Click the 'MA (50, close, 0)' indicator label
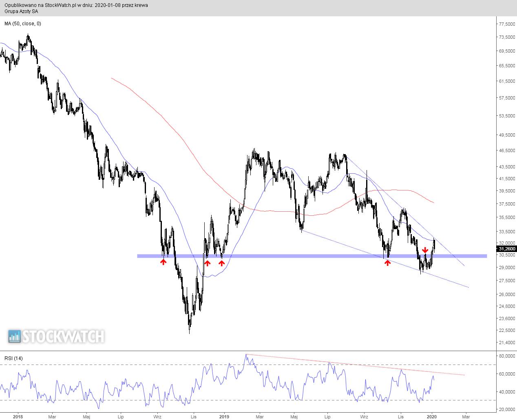Screen dimensions: 517x420 (x=23, y=24)
